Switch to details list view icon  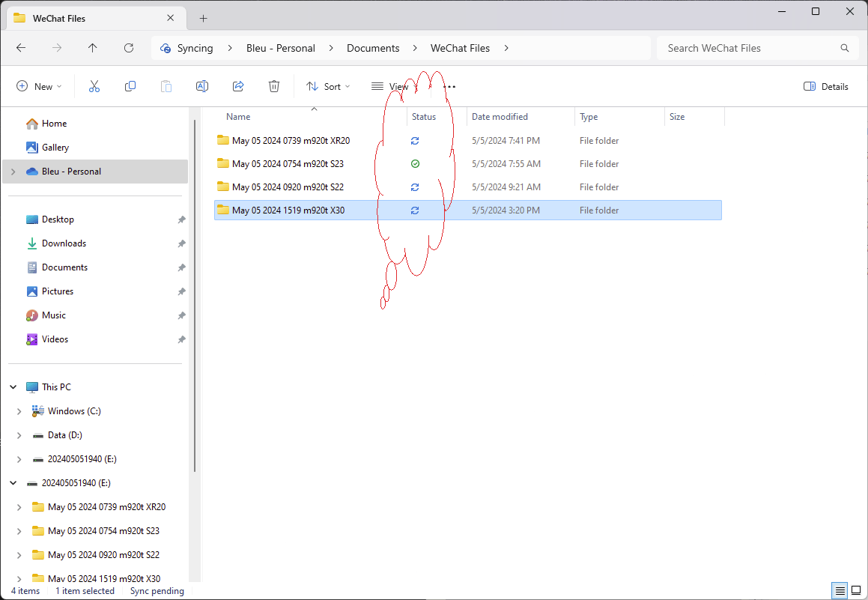[x=840, y=590]
